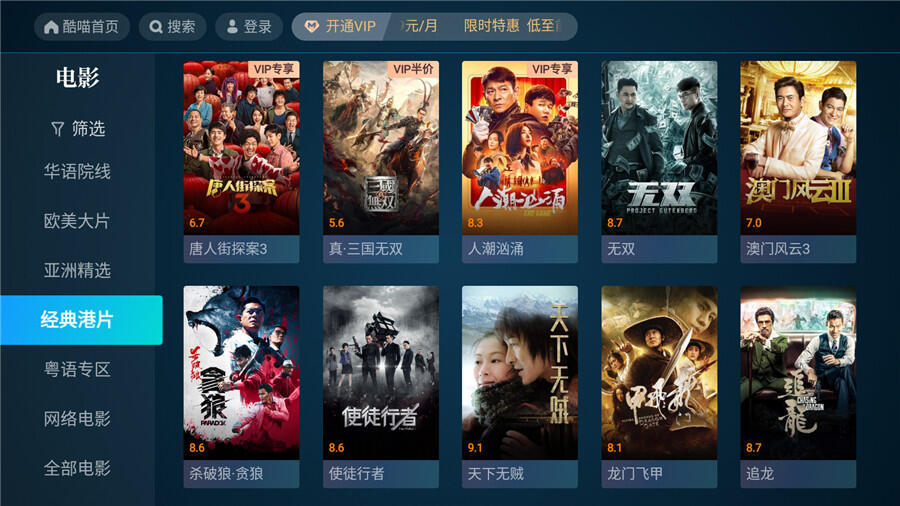Viewport: 900px width, 506px height.
Task: Click the home icon beside 酷喵首页
Action: [x=51, y=27]
